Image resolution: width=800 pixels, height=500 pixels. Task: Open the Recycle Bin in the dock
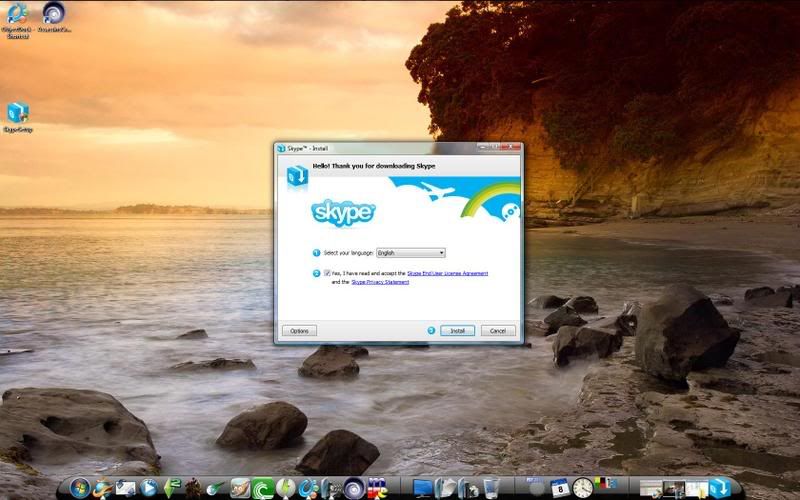491,488
